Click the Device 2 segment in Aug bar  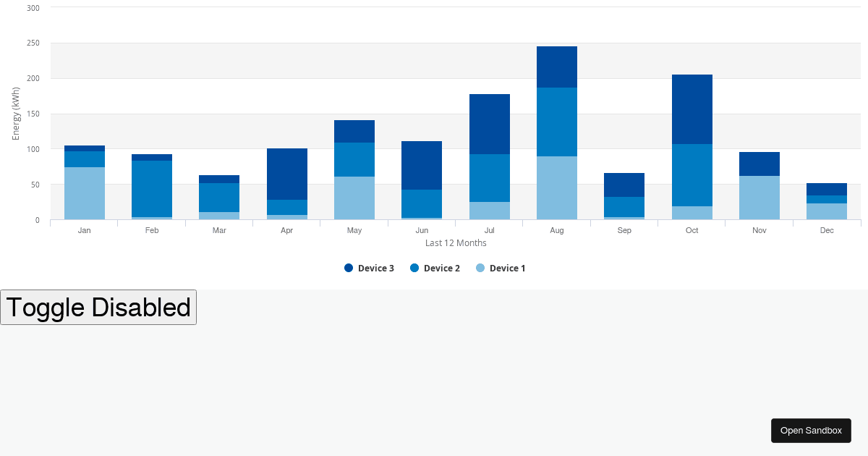[x=557, y=122]
